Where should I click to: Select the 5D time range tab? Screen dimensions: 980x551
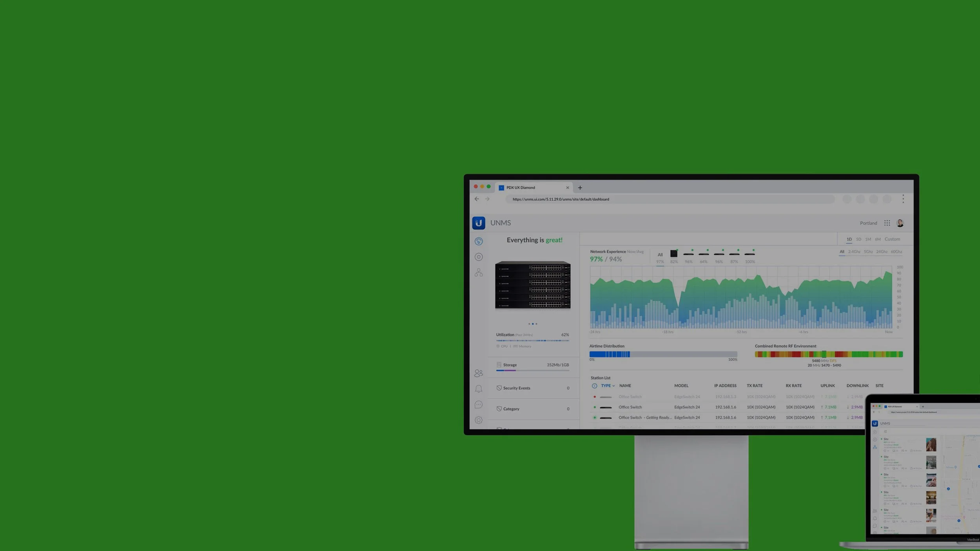(858, 239)
